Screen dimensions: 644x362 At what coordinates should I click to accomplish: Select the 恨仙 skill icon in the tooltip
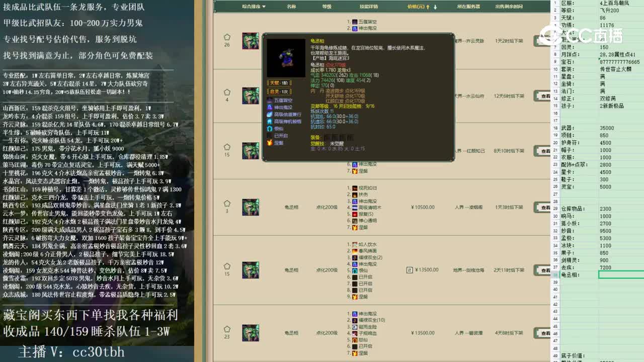pyautogui.click(x=270, y=129)
